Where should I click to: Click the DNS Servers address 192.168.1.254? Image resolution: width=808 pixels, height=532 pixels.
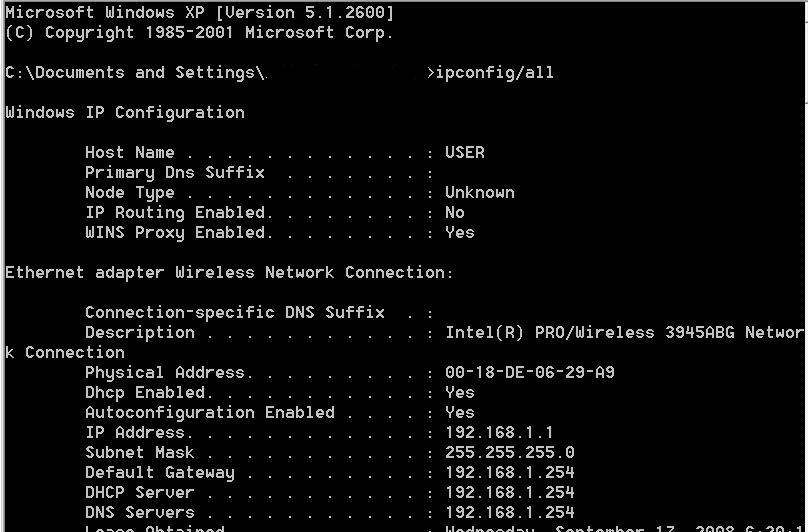point(510,512)
